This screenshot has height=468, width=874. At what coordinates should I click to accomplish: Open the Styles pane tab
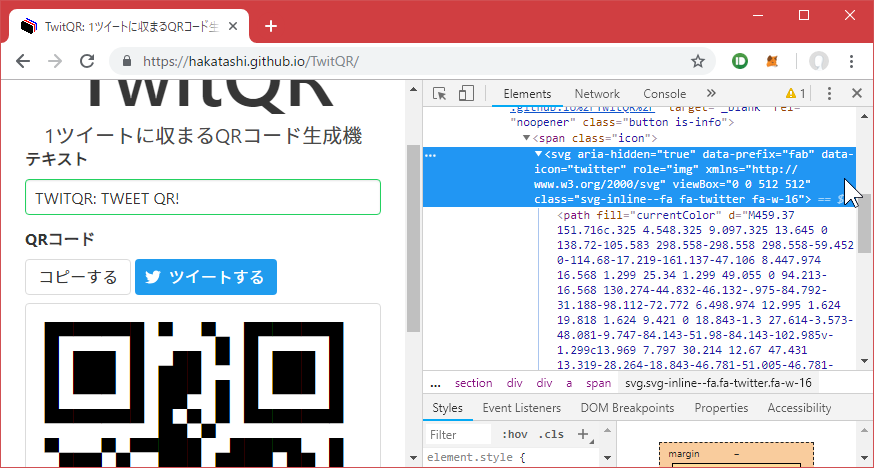coord(447,408)
